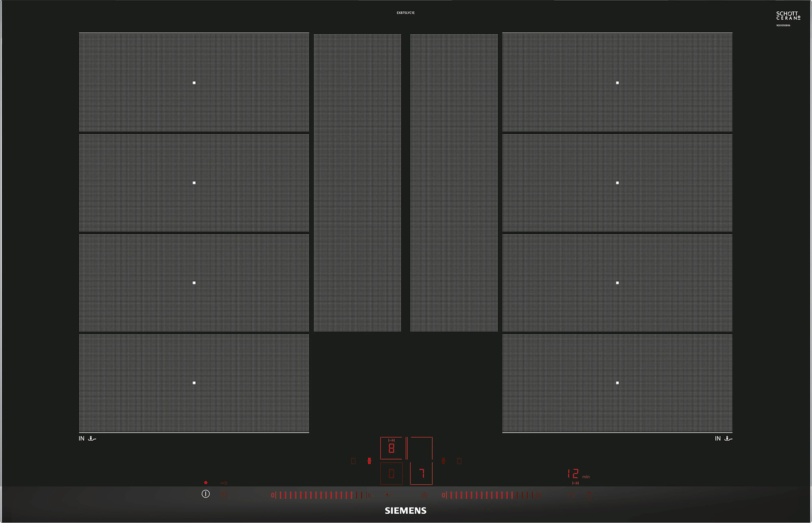
Task: Tap the right flexZone link symbol
Action: pyautogui.click(x=443, y=461)
